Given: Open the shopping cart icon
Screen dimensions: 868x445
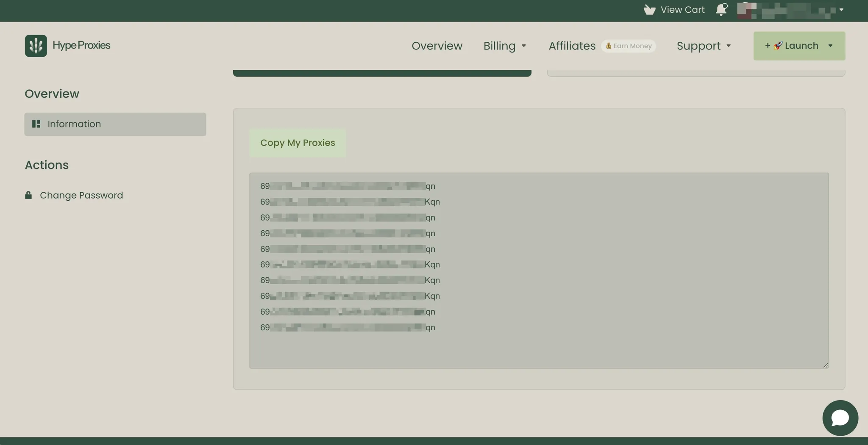Looking at the screenshot, I should [x=649, y=9].
